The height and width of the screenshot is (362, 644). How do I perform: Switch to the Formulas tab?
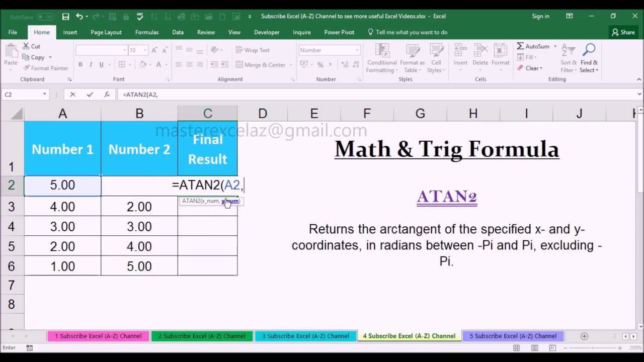(147, 32)
